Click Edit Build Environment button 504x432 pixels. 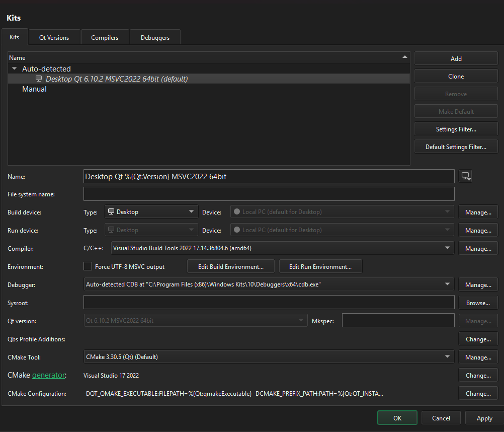click(231, 266)
